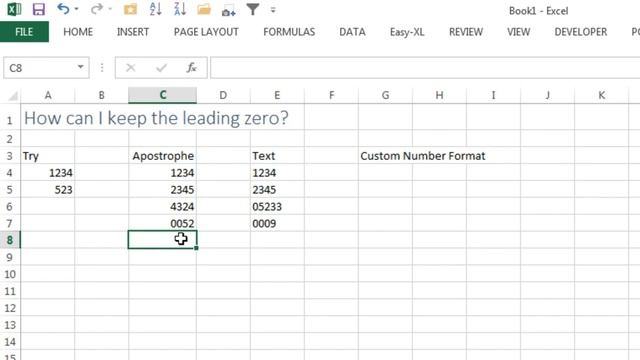Select row 12 header
Image resolution: width=640 pixels, height=360 pixels.
[x=10, y=308]
